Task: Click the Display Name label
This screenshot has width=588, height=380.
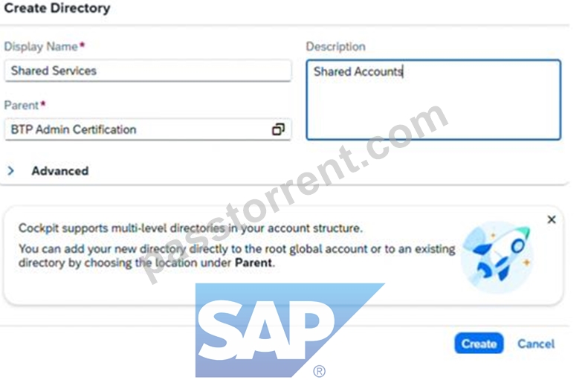Action: pos(41,47)
